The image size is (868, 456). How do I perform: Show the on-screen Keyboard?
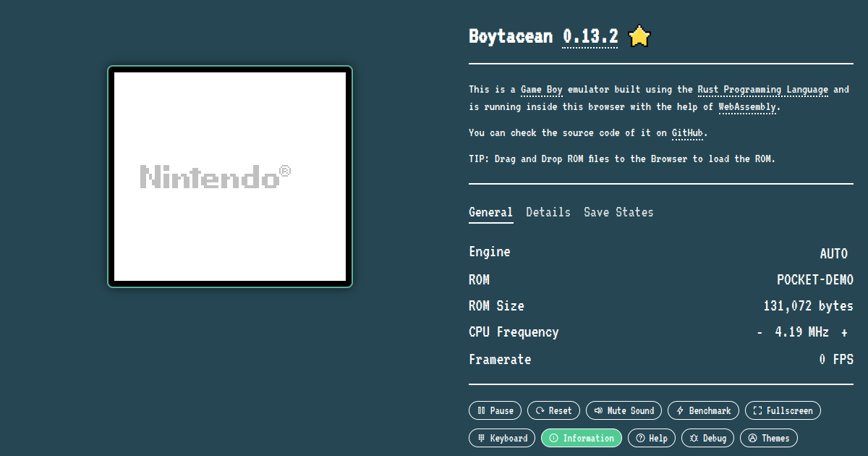point(503,438)
